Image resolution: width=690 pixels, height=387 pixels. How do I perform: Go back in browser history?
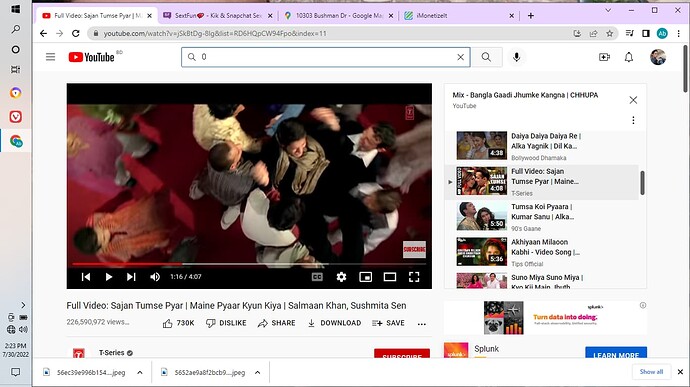tap(43, 33)
